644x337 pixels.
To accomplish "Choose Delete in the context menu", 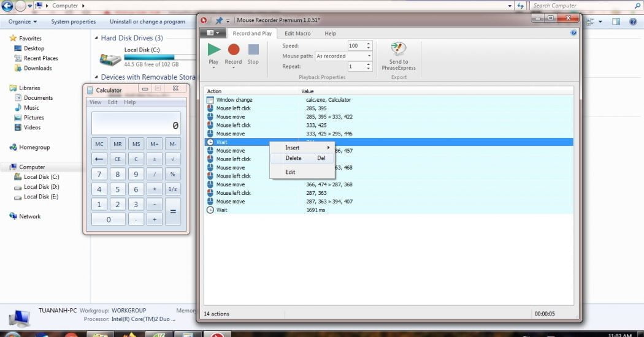I will [x=302, y=158].
